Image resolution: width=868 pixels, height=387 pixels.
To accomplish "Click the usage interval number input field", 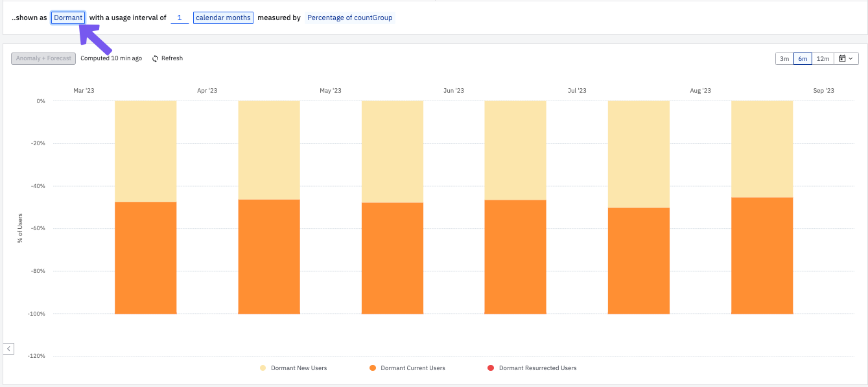I will click(x=180, y=18).
